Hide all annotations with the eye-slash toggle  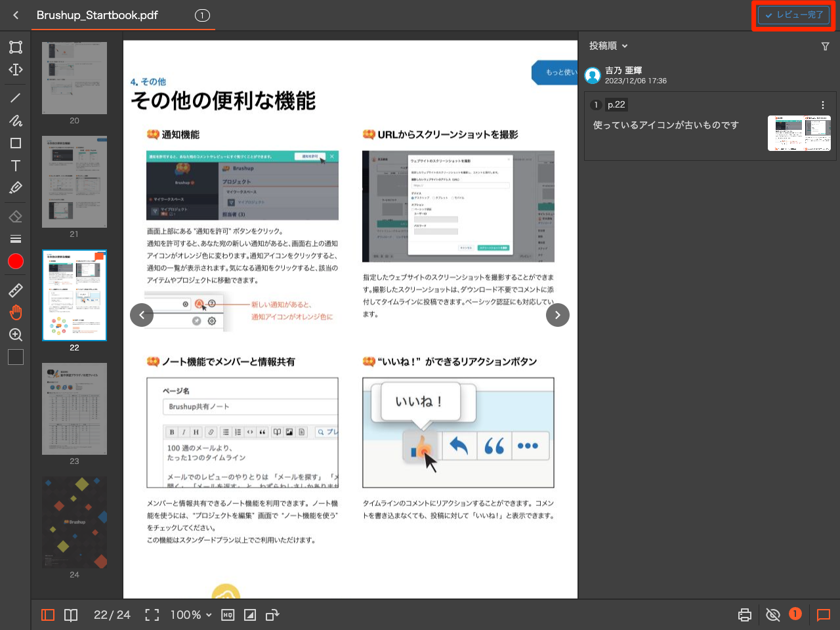(x=773, y=615)
